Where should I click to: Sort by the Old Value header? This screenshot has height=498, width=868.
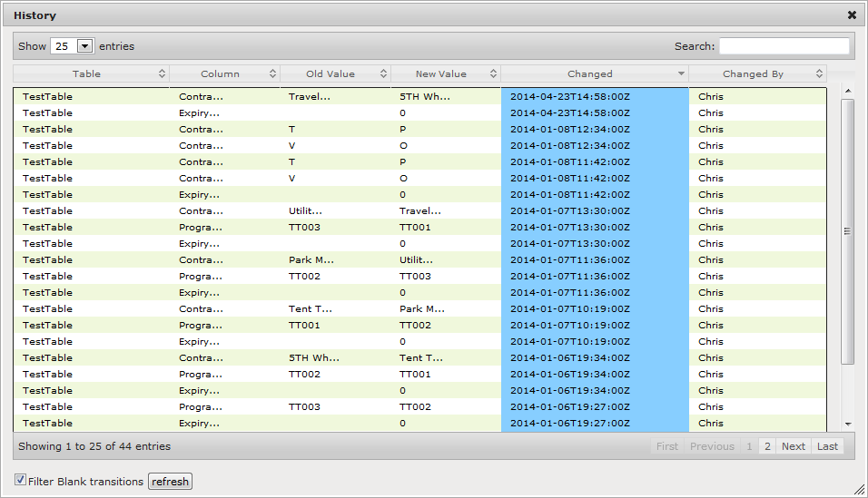pyautogui.click(x=335, y=73)
